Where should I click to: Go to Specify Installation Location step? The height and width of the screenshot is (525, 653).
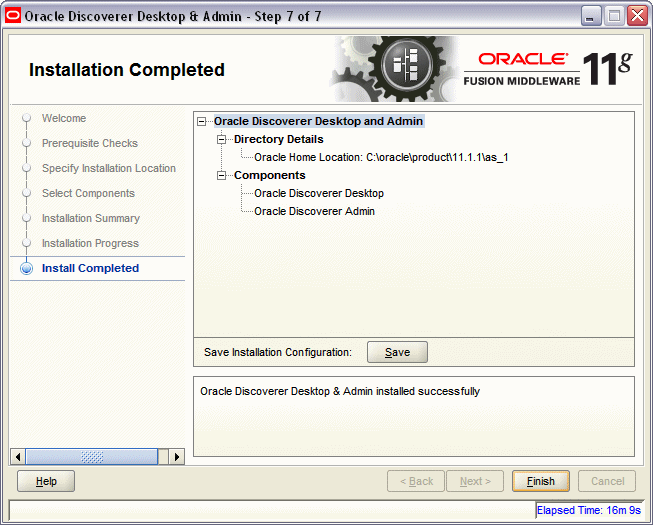109,168
